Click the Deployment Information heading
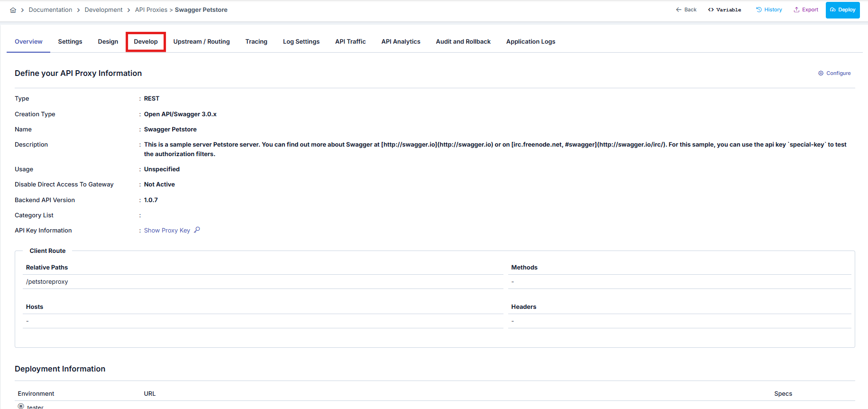Viewport: 868px width, 409px height. point(60,369)
